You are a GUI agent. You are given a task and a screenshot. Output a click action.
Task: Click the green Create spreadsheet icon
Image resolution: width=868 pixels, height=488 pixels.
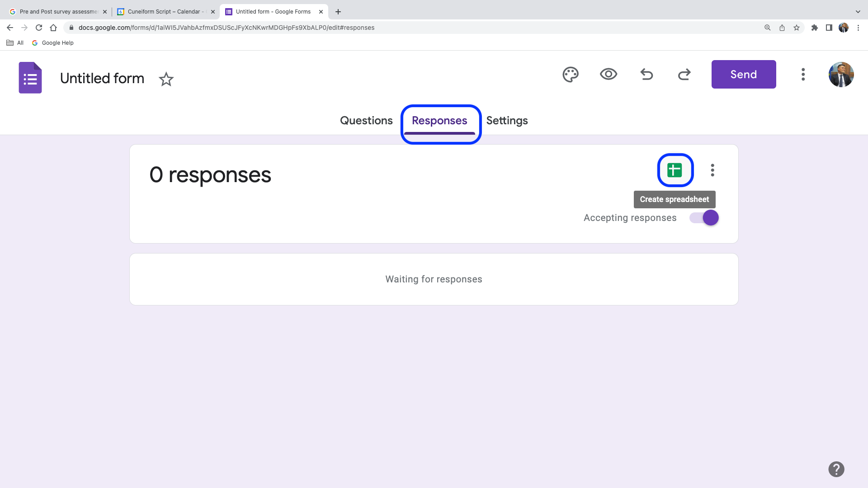675,170
